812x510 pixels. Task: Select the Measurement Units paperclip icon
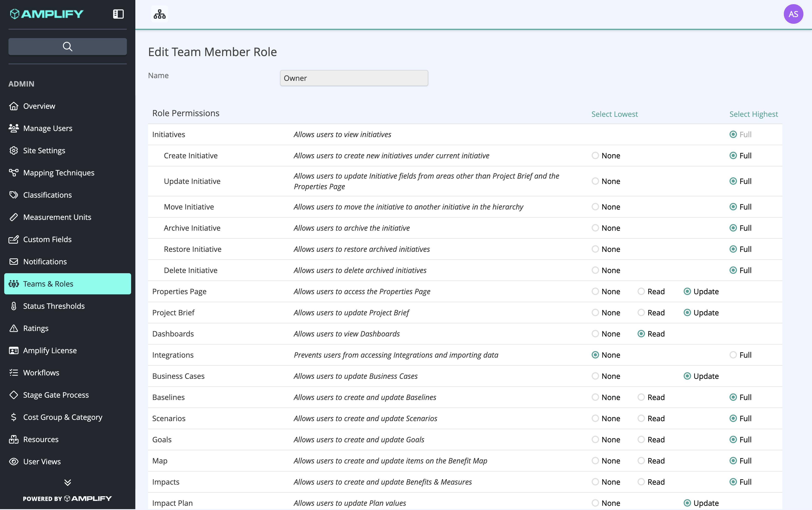click(14, 217)
